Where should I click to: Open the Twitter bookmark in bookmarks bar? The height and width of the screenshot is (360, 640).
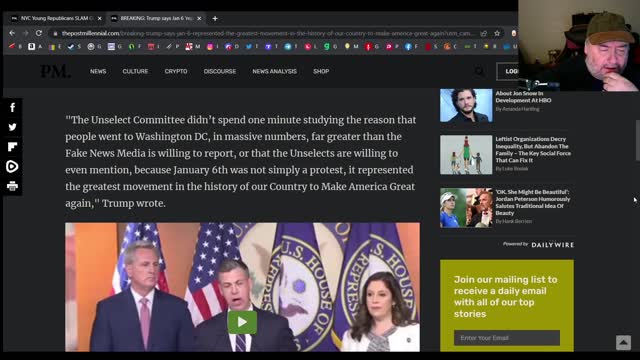(249, 47)
